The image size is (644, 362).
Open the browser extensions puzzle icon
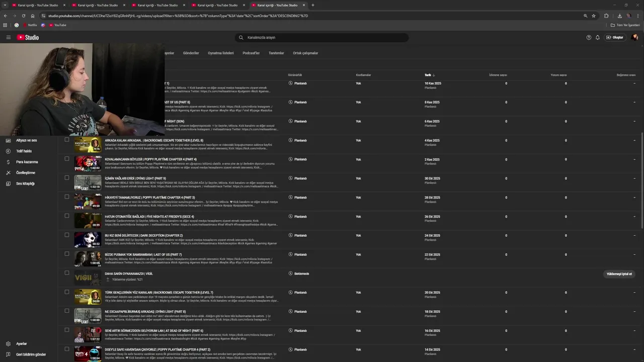(606, 16)
